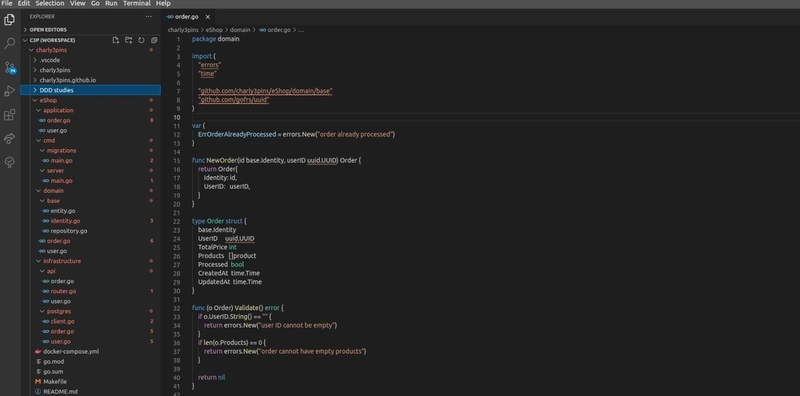Open the Selection menu
The height and width of the screenshot is (396, 800).
pyautogui.click(x=50, y=4)
